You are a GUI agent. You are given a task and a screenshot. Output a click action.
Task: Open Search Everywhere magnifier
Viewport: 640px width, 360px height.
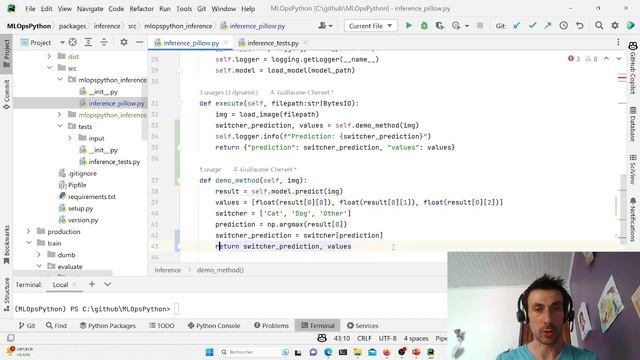tap(599, 26)
